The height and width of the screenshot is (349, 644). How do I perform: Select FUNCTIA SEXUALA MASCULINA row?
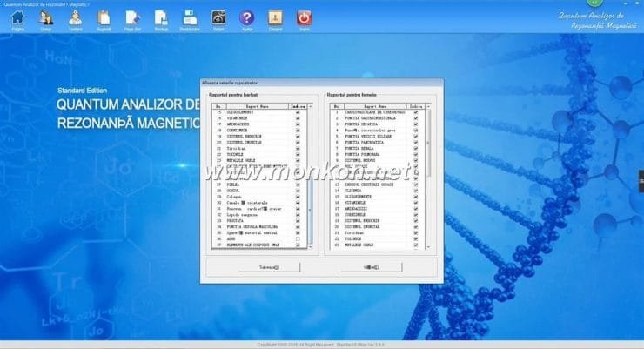[259, 226]
